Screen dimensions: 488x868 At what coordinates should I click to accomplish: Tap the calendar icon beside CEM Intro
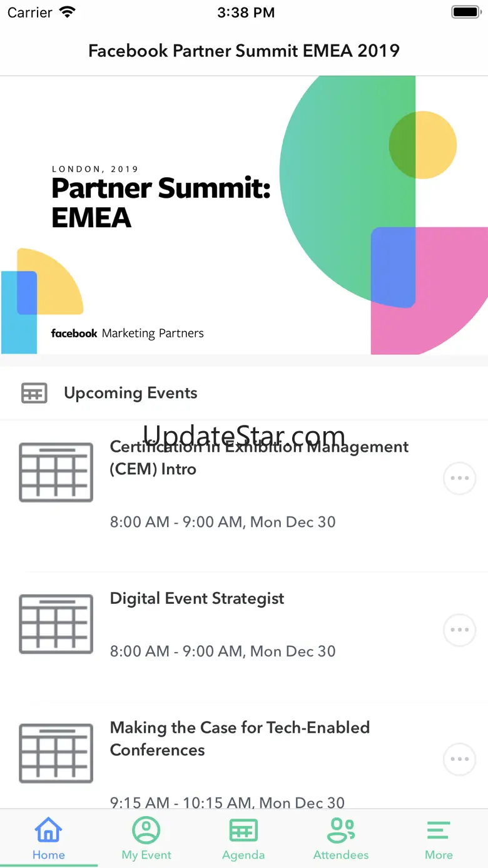click(x=56, y=472)
